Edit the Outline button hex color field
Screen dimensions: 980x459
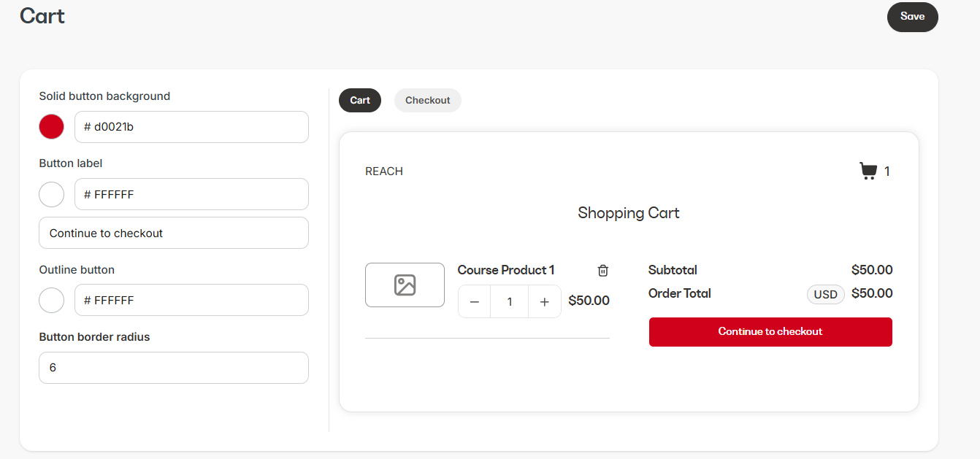191,300
